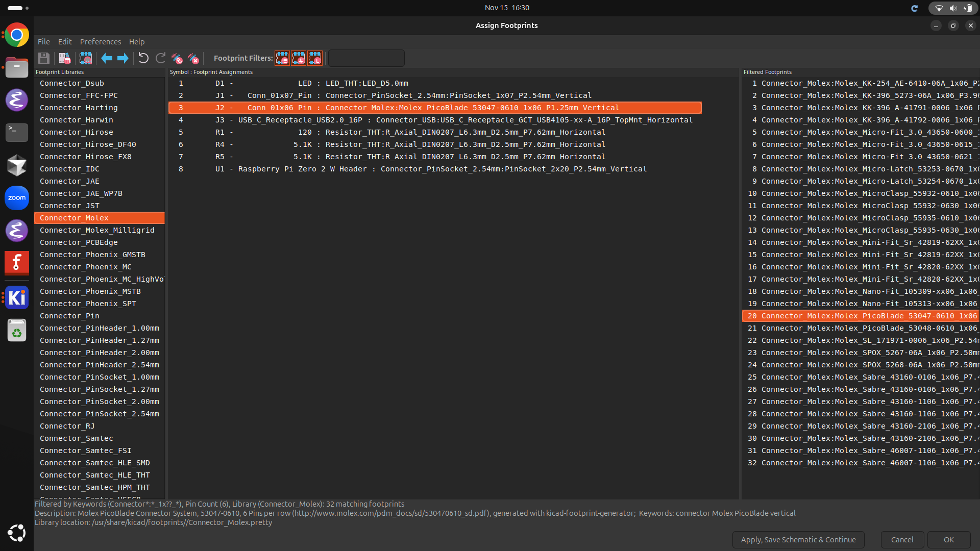Screen dimensions: 980x551
Task: Delete all footprint associations icon
Action: [193, 58]
